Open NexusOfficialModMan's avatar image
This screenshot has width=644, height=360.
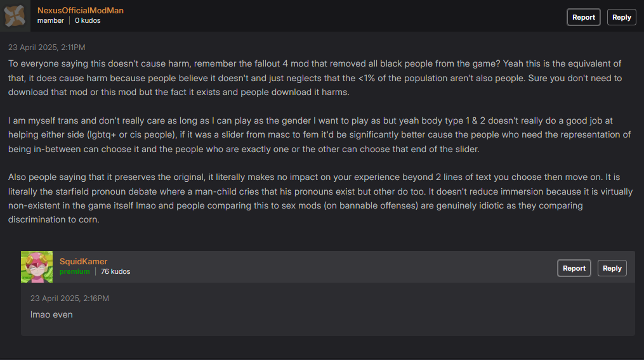pyautogui.click(x=15, y=16)
